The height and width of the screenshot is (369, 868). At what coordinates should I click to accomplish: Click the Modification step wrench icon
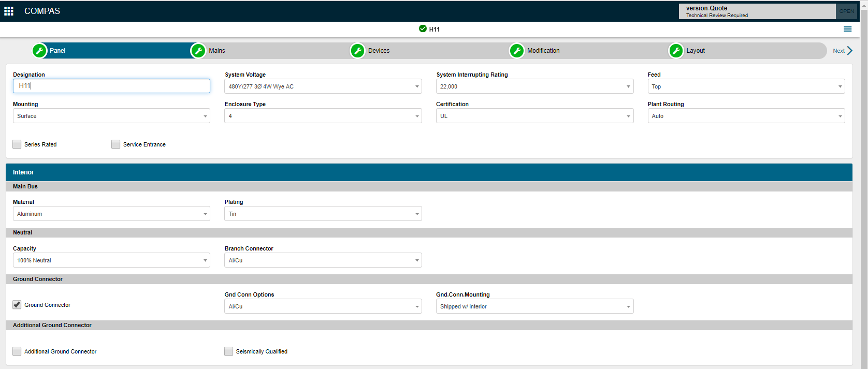[x=517, y=51]
